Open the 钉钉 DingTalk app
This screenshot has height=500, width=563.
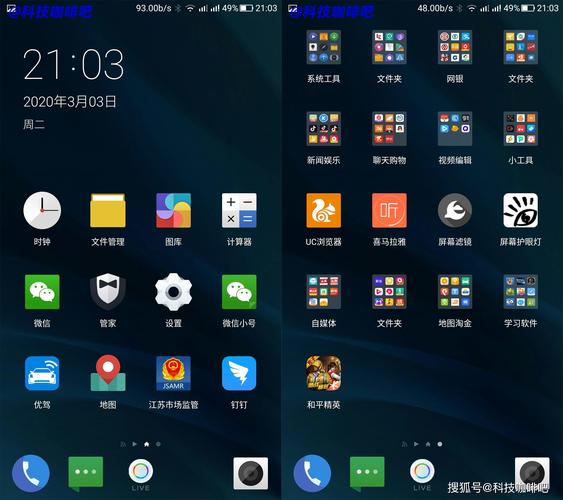pos(239,373)
